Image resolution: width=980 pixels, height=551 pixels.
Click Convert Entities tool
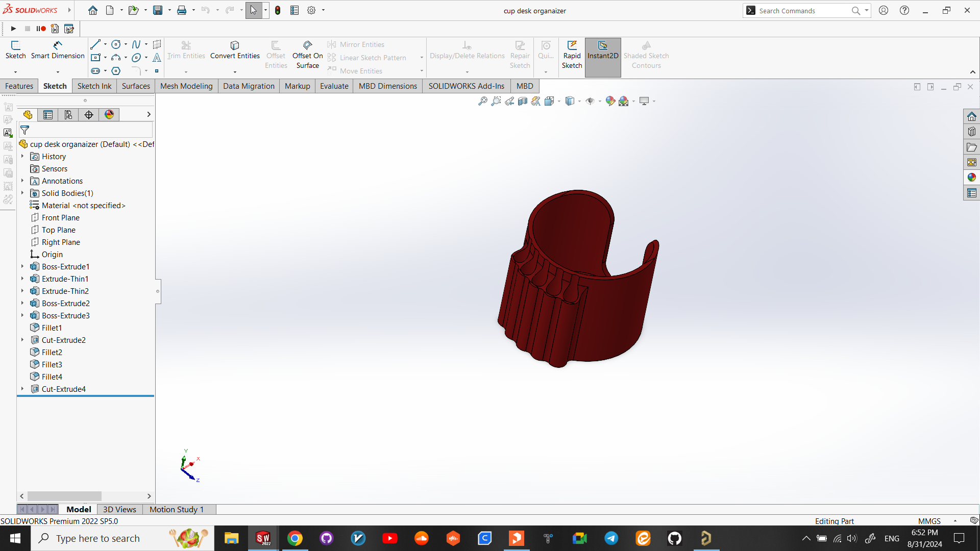tap(235, 51)
